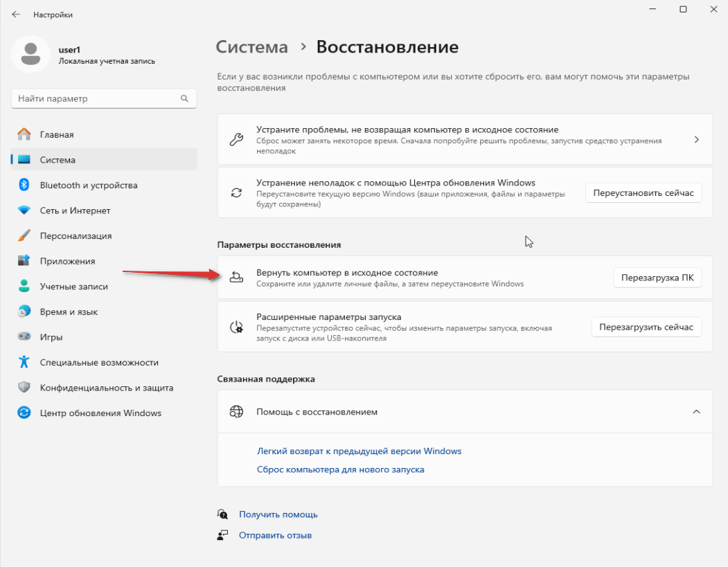Click the recovery help globe icon

tap(237, 411)
